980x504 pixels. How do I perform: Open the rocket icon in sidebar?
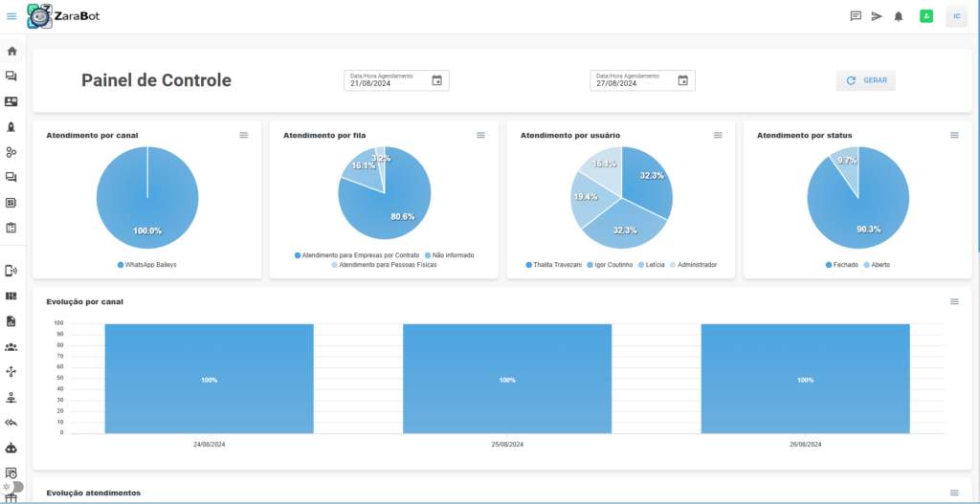(11, 126)
